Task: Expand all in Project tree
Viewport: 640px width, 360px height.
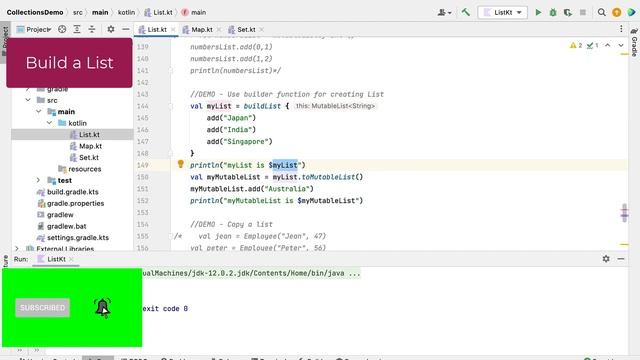Action: tap(77, 29)
